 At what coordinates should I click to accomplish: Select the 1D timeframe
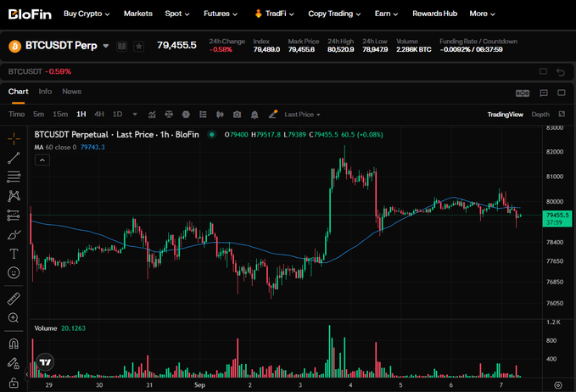(x=117, y=115)
